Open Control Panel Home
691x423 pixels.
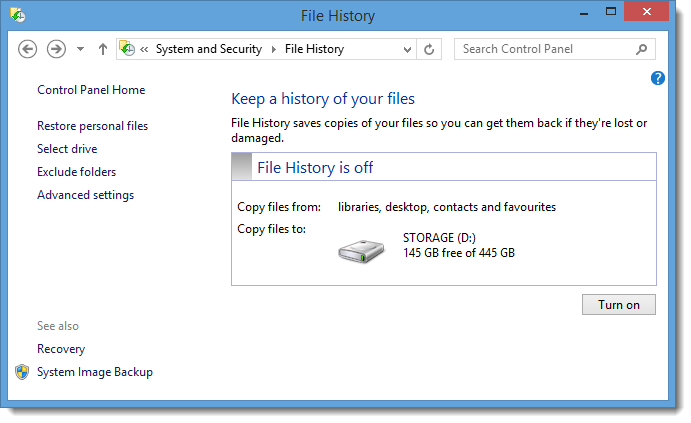(91, 90)
